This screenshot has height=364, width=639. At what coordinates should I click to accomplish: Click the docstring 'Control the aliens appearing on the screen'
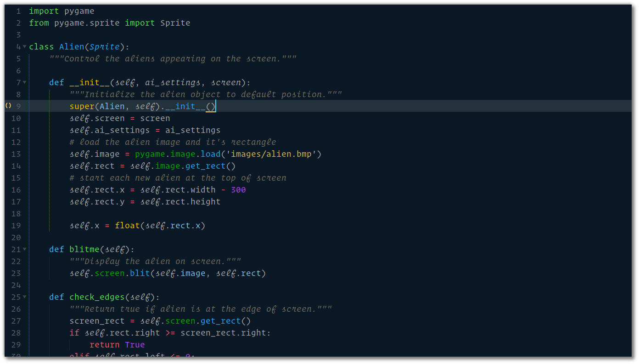pyautogui.click(x=173, y=59)
